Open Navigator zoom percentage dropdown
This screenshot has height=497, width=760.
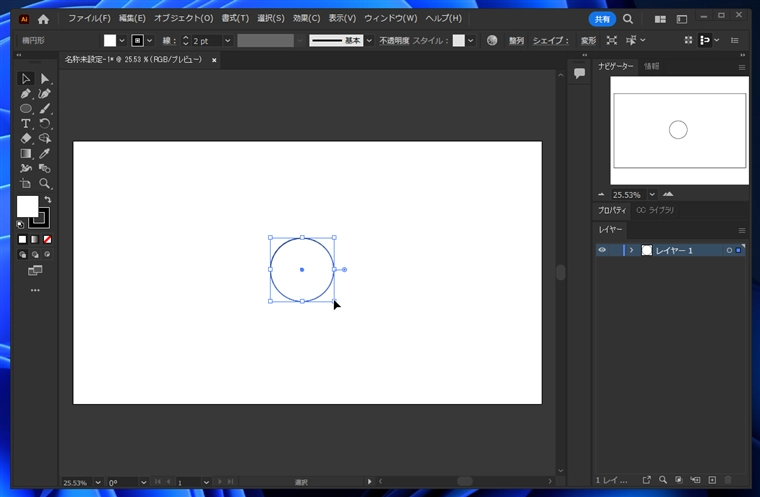click(x=652, y=194)
